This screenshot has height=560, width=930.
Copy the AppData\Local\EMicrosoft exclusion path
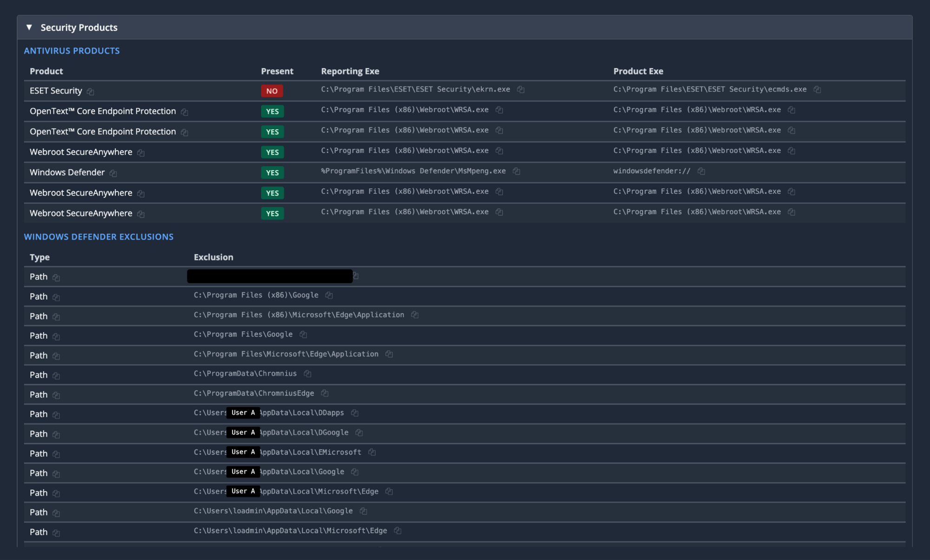[372, 452]
